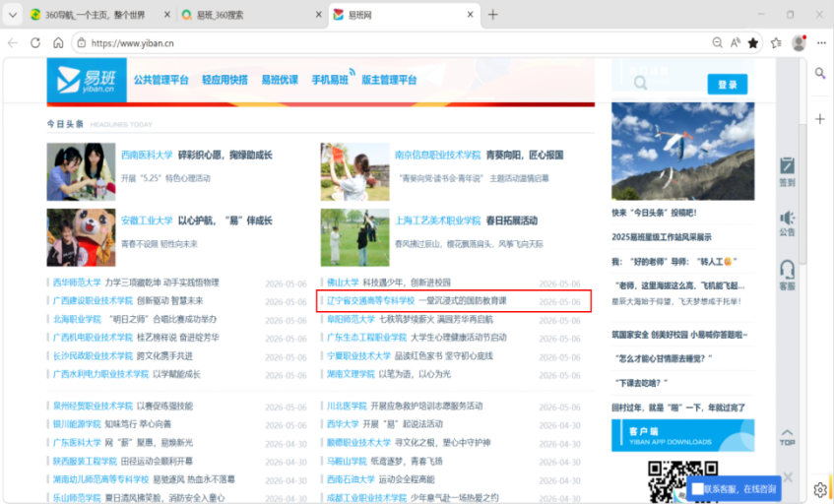Viewport: 834px width, 504px height.
Task: Open the 客服 headset icon
Action: coord(787,275)
